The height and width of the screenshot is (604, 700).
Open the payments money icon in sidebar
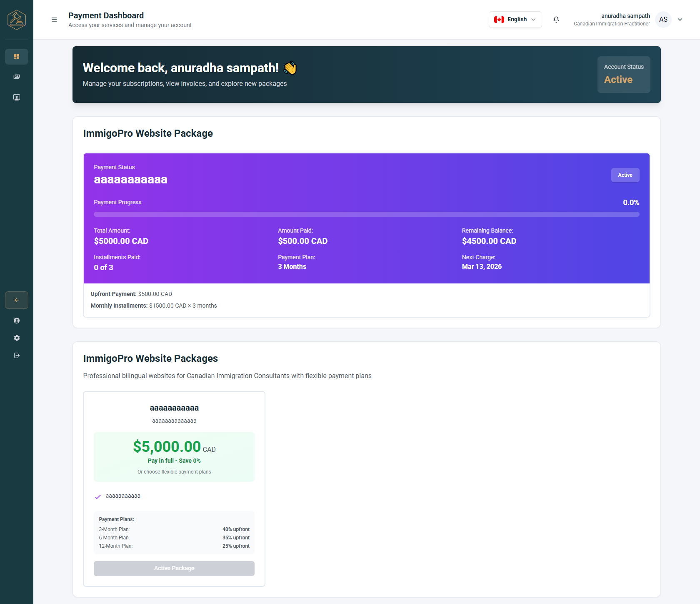(17, 77)
